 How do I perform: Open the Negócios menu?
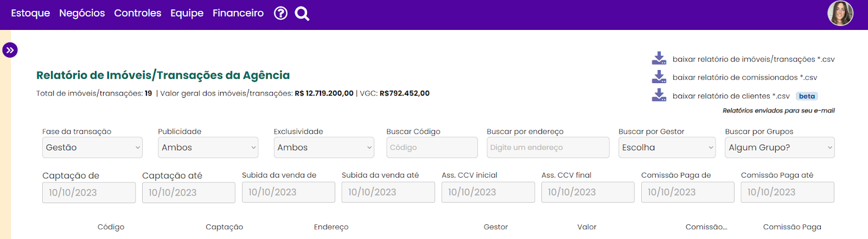click(x=82, y=13)
